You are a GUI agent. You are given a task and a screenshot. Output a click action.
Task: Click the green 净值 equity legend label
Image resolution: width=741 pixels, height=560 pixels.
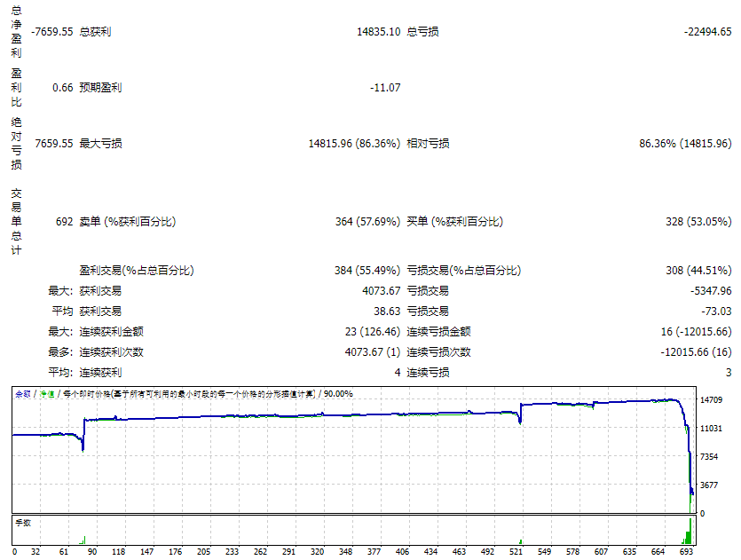(45, 393)
